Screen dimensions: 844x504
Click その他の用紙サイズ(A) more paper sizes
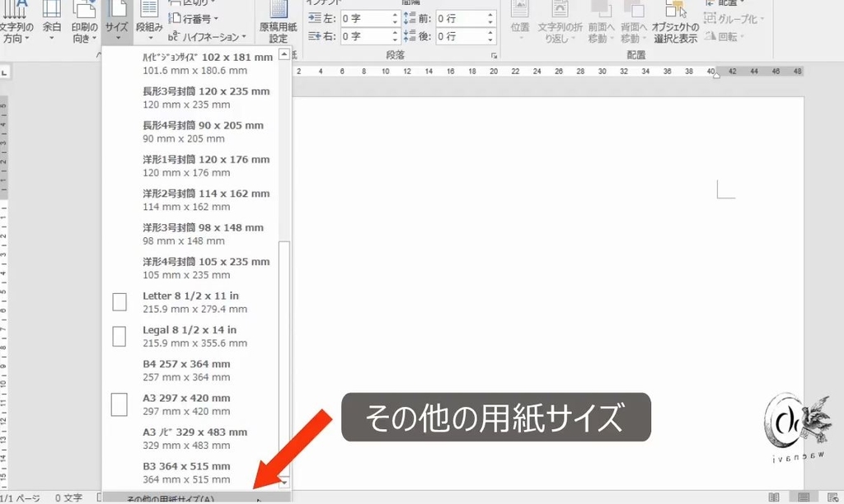(x=196, y=498)
